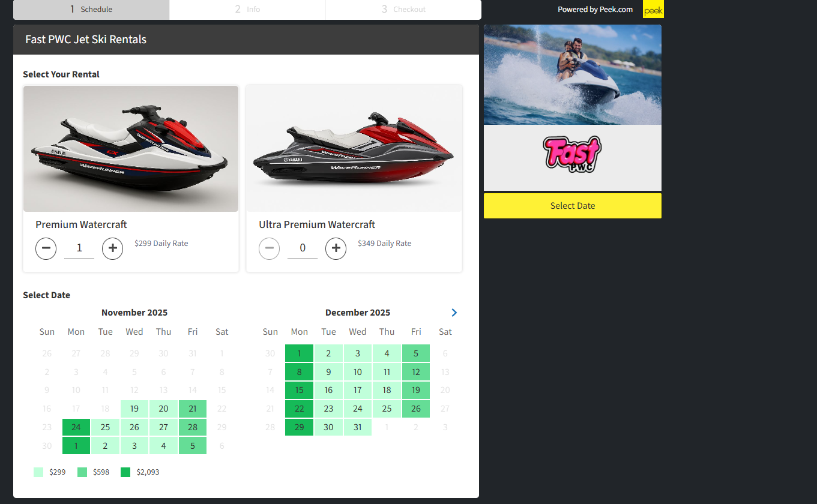Add one Ultra Premium Watercraft using plus
This screenshot has height=504, width=817.
point(336,248)
